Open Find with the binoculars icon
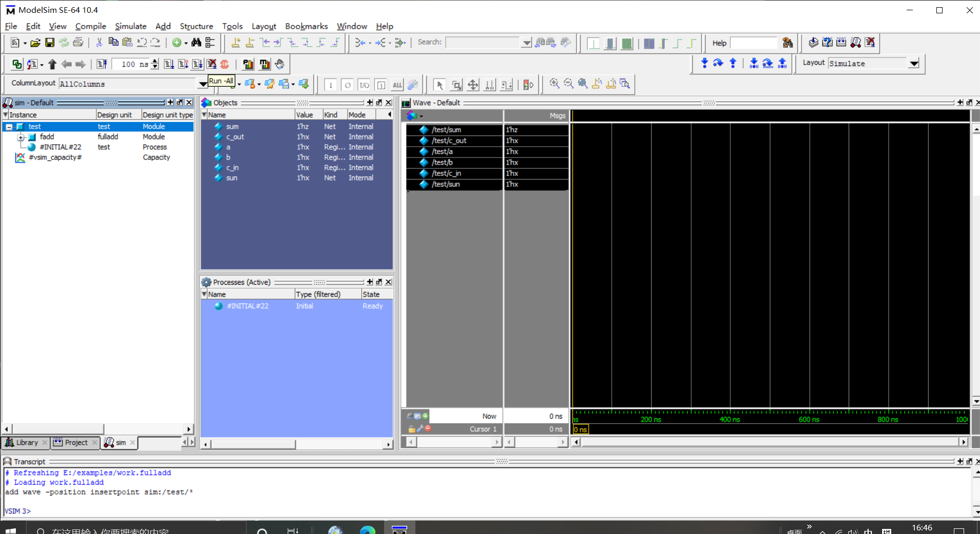 tap(196, 43)
